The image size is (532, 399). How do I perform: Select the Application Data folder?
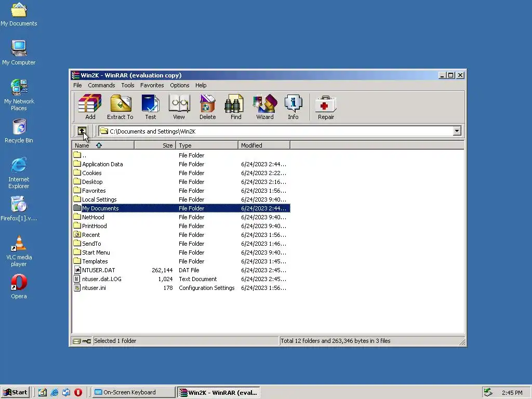point(181,164)
